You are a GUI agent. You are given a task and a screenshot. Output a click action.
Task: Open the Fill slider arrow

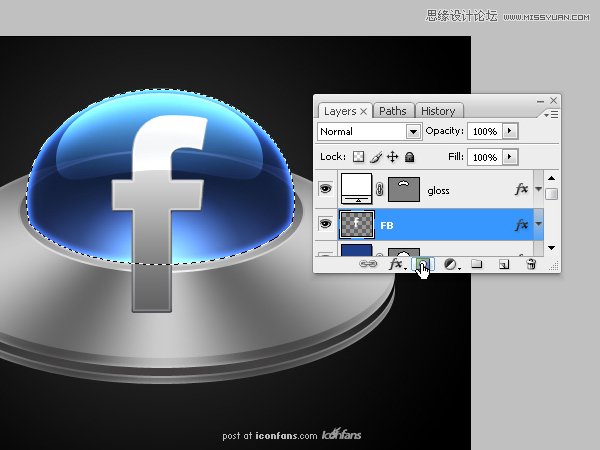(x=509, y=157)
